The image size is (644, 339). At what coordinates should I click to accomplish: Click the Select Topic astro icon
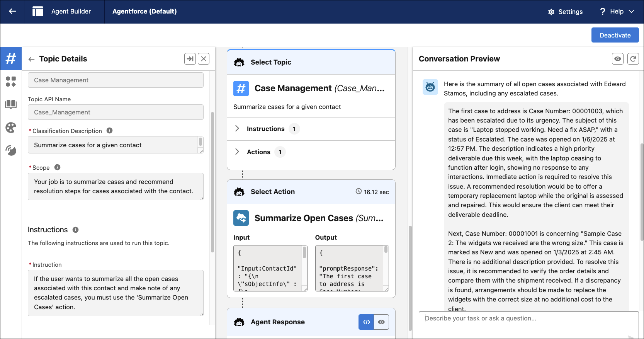[240, 62]
